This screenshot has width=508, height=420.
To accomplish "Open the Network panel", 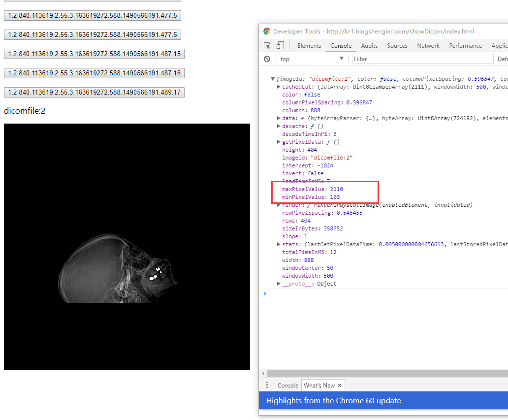I will [428, 45].
